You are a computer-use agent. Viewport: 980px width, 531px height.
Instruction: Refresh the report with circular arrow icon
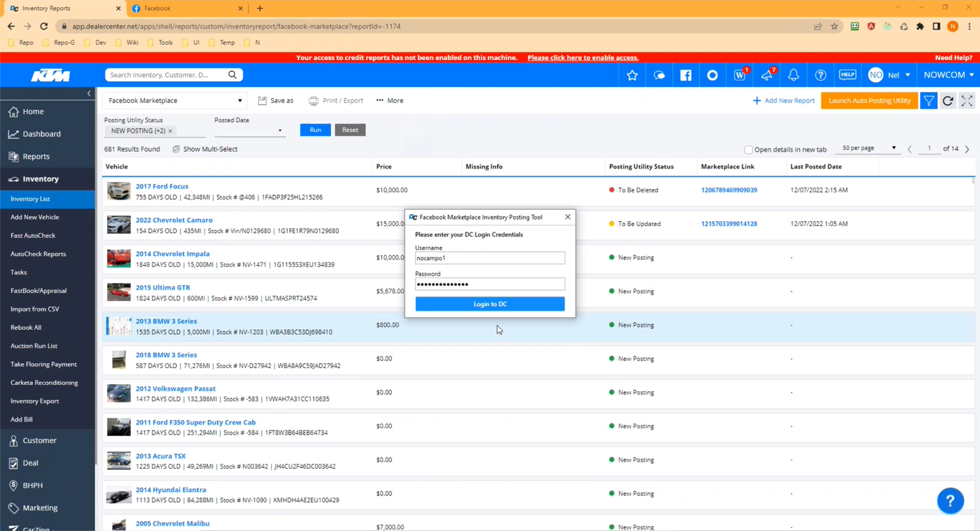coord(948,100)
